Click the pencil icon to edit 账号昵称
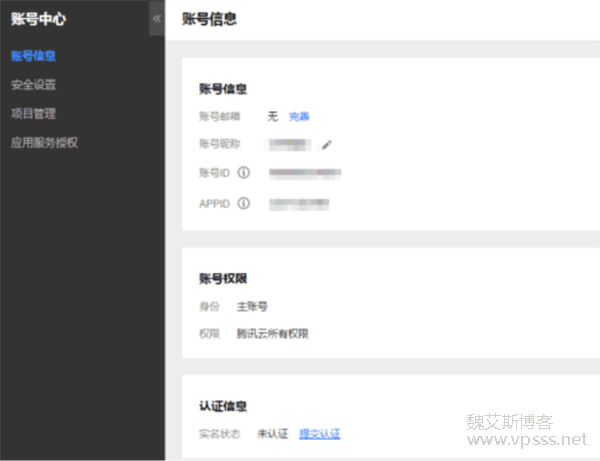The height and width of the screenshot is (461, 600). [327, 145]
